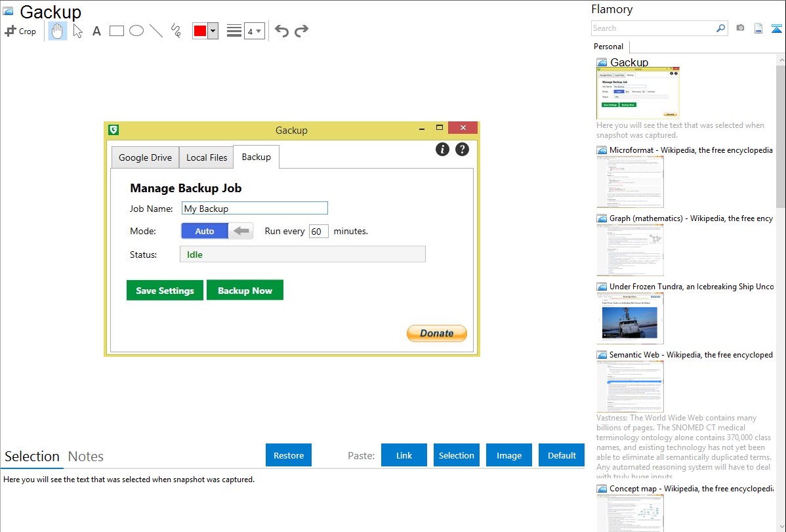The height and width of the screenshot is (532, 786).
Task: Select the Crop tool
Action: click(x=20, y=31)
